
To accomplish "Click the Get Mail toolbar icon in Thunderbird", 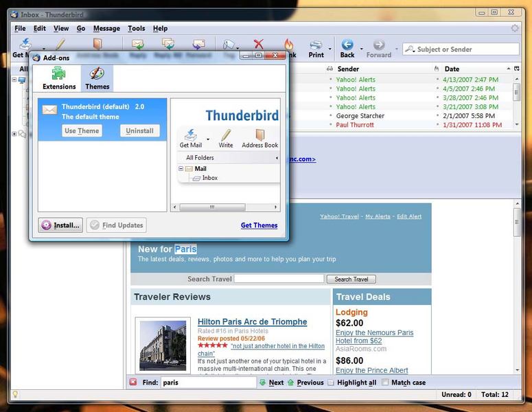I will pos(25,44).
